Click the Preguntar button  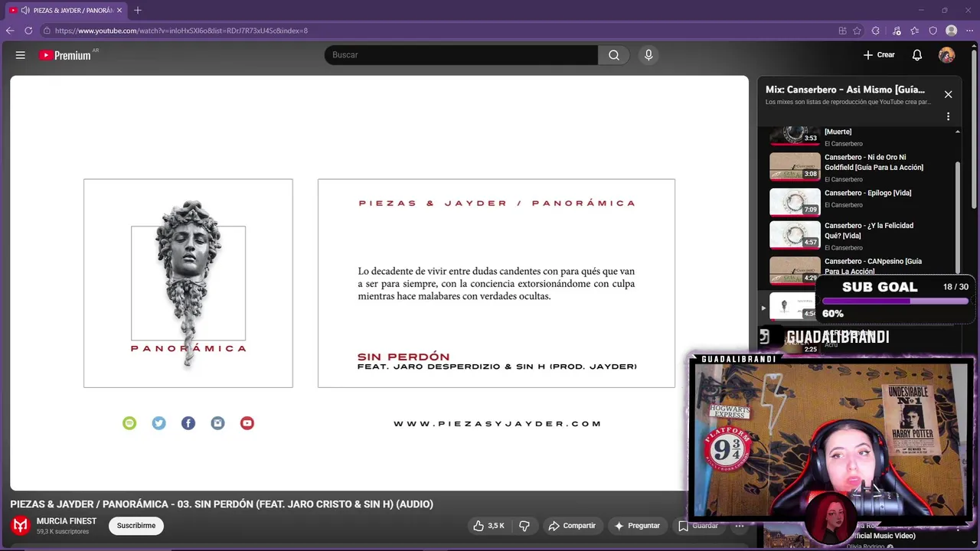637,526
